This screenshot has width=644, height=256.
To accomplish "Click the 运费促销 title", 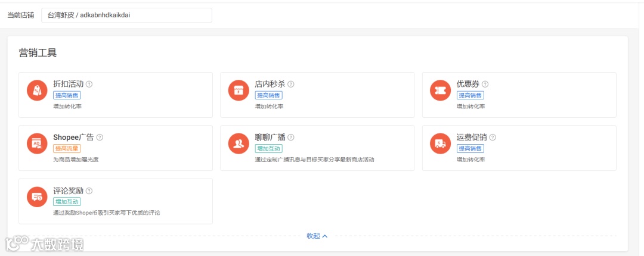I will [x=472, y=138].
